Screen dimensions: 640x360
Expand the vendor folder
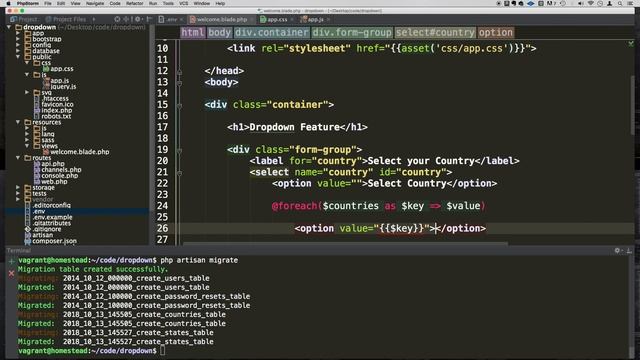[x=18, y=199]
